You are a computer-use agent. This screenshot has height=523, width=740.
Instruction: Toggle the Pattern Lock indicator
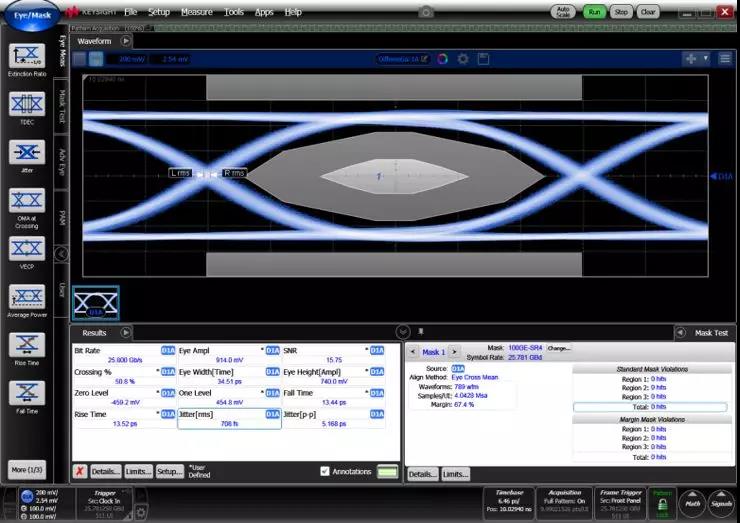[659, 501]
